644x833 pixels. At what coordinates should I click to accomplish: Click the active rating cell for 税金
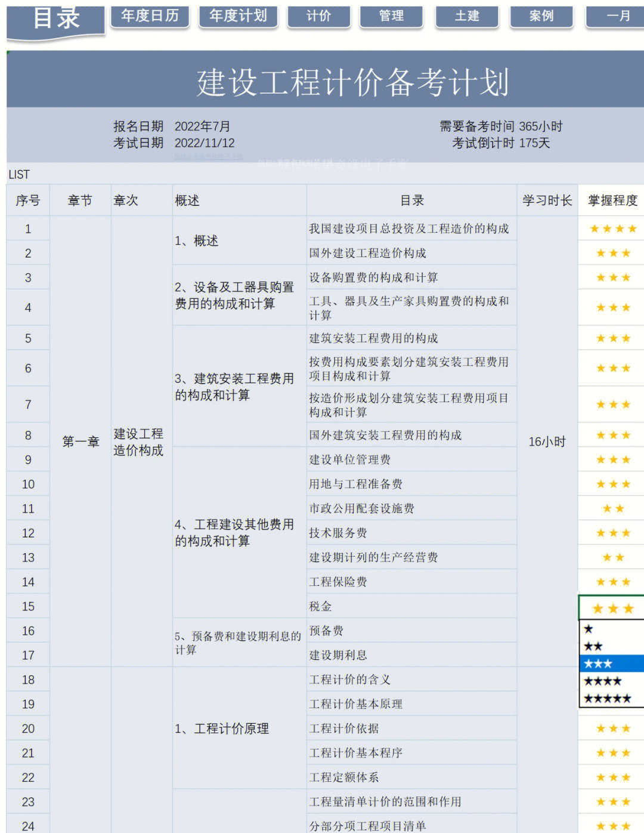(x=612, y=607)
